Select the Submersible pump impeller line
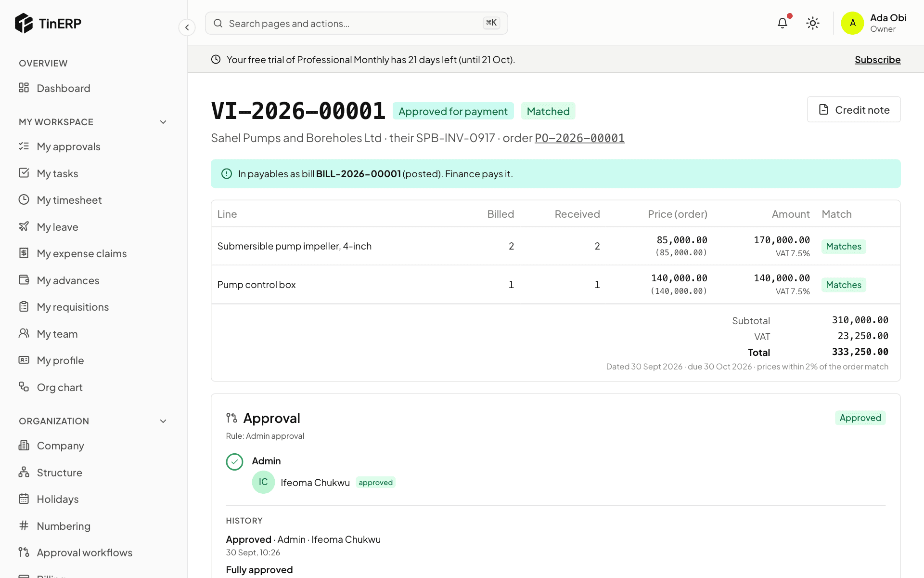This screenshot has height=578, width=924. [555, 246]
